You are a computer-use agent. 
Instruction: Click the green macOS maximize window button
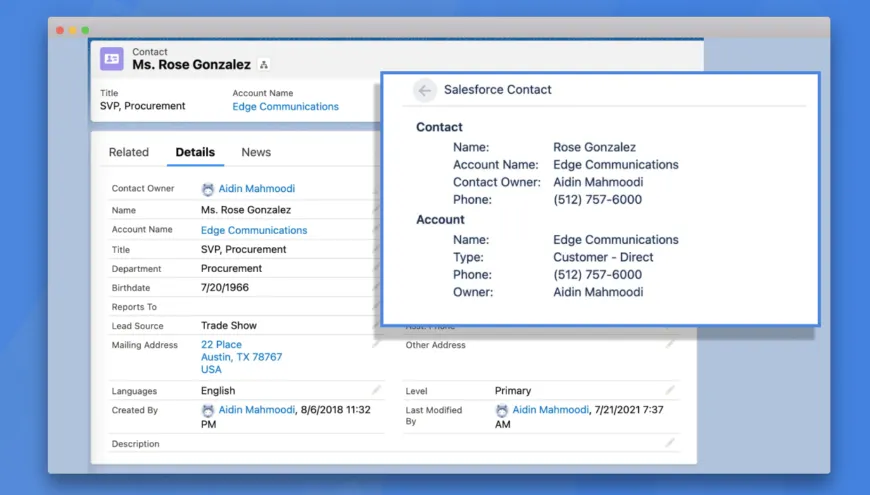85,30
